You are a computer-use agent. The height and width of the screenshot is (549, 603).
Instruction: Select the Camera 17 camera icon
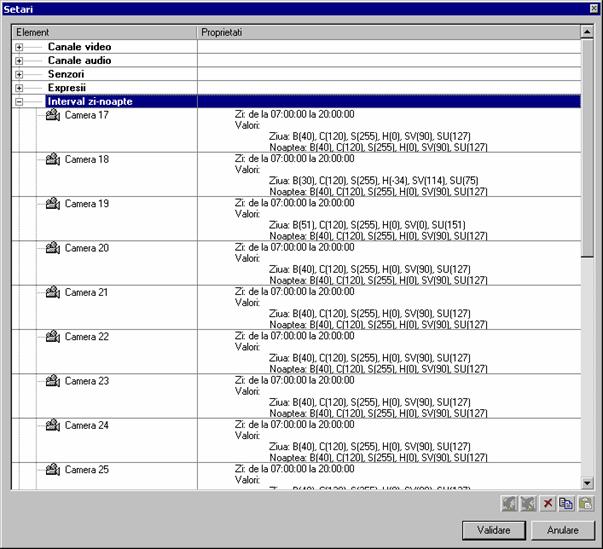point(53,115)
